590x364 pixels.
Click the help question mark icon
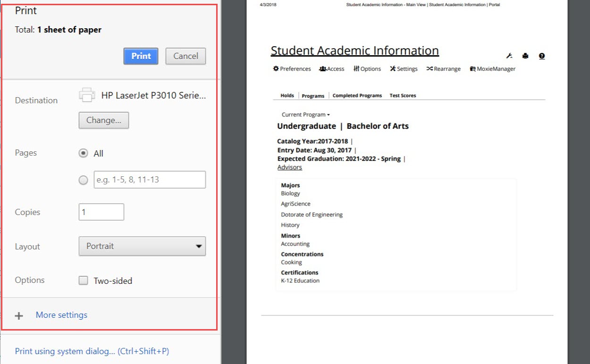point(541,56)
